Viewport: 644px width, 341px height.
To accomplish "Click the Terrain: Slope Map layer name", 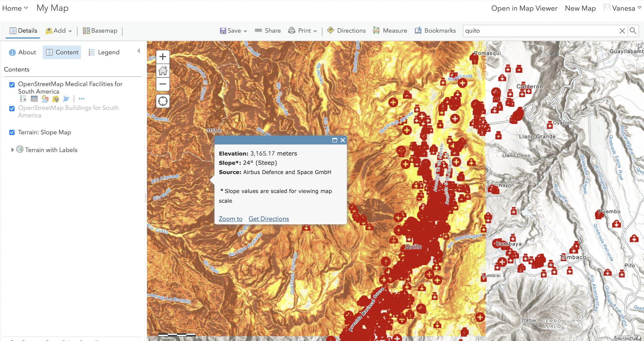I will click(45, 132).
